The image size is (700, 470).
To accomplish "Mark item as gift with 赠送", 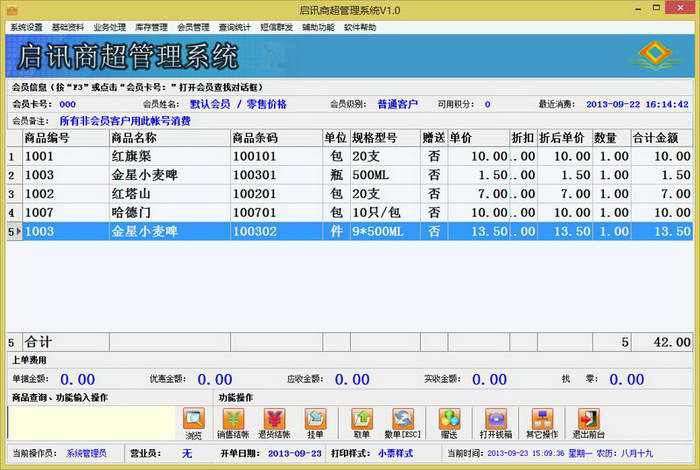I will coord(449,422).
